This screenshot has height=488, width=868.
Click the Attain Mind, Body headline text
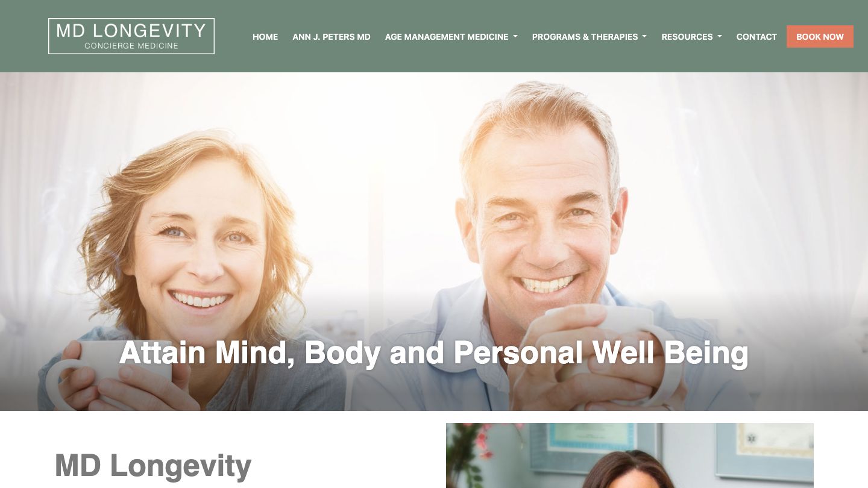click(x=433, y=353)
